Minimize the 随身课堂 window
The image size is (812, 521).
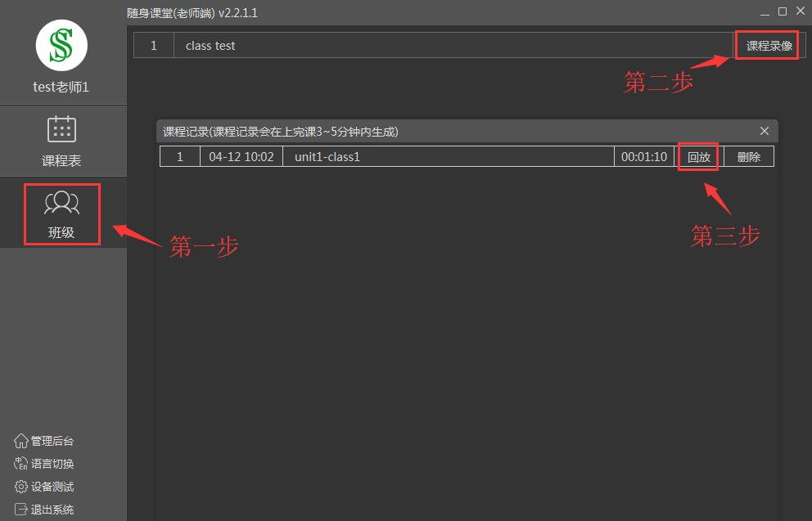coord(765,12)
